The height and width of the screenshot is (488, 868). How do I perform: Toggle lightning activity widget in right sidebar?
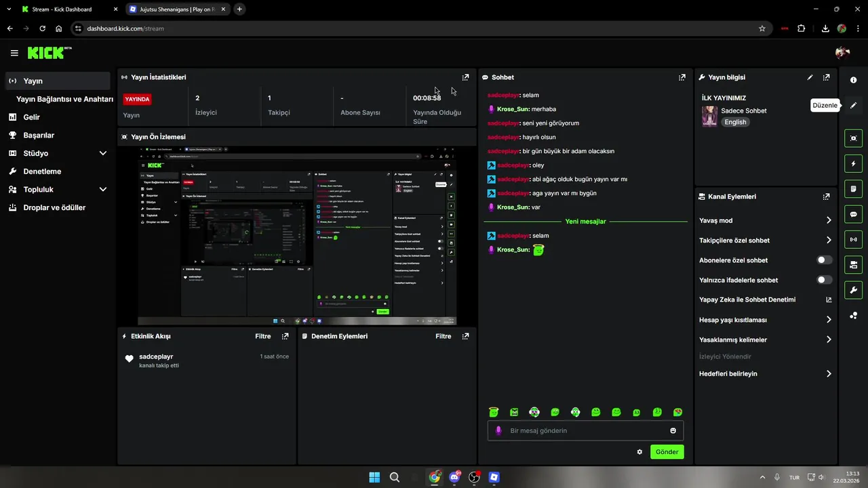pos(853,163)
